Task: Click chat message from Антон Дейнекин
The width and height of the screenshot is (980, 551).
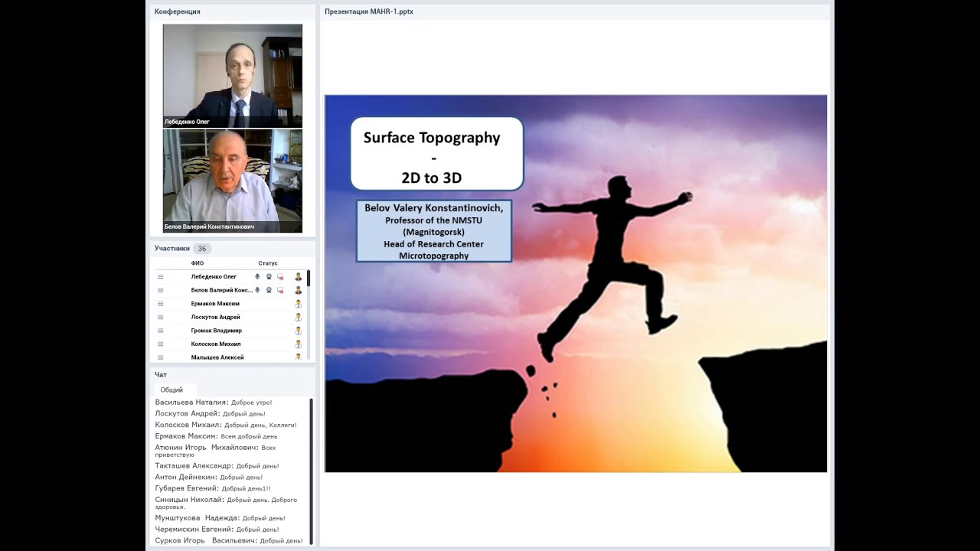Action: 209,477
